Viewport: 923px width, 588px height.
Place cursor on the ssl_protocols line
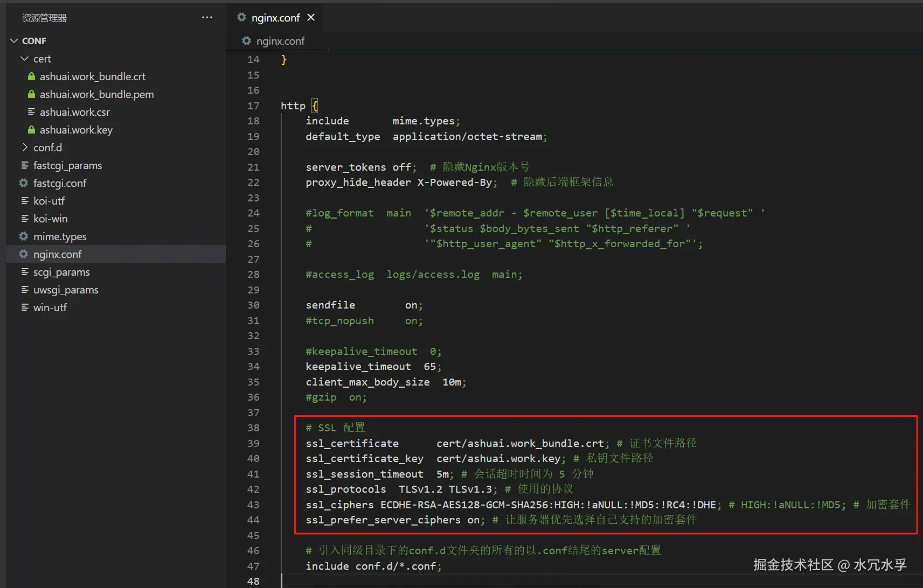(439, 489)
